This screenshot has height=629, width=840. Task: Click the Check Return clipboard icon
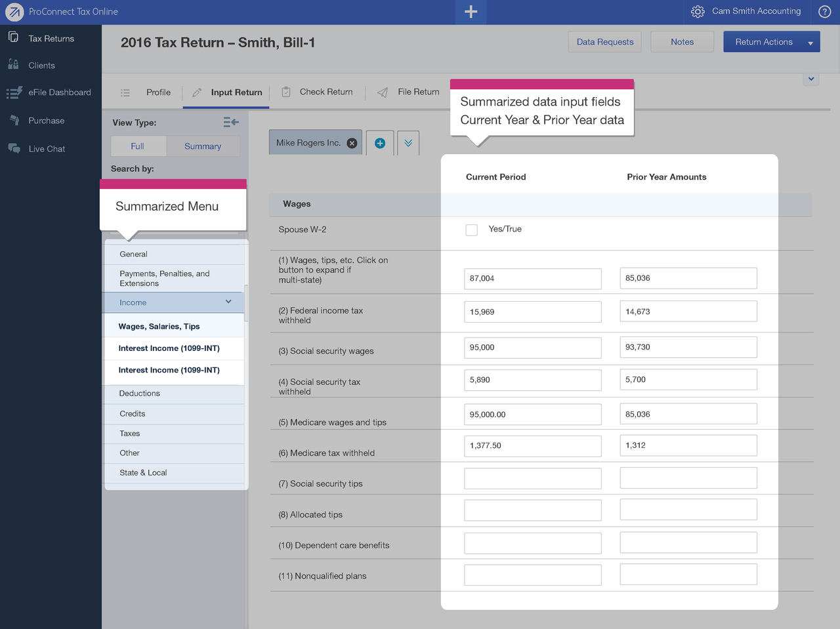click(286, 92)
